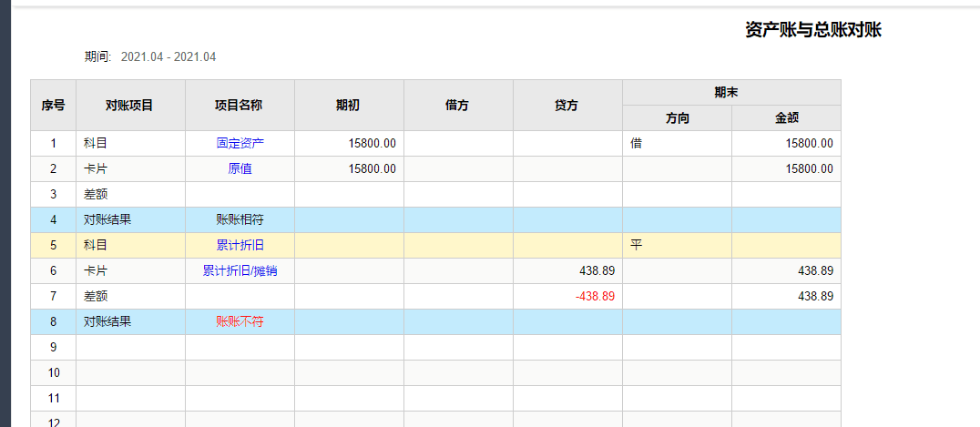Open the 原值 link in row 2
The width and height of the screenshot is (980, 427).
(x=240, y=168)
